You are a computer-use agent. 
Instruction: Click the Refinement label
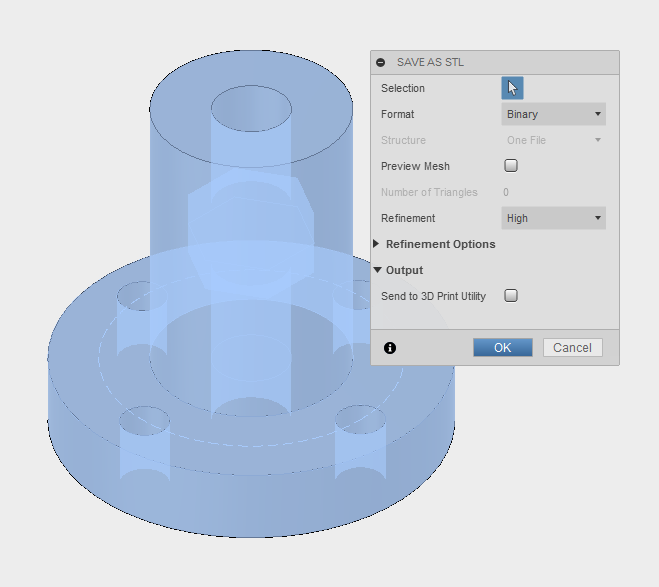408,218
